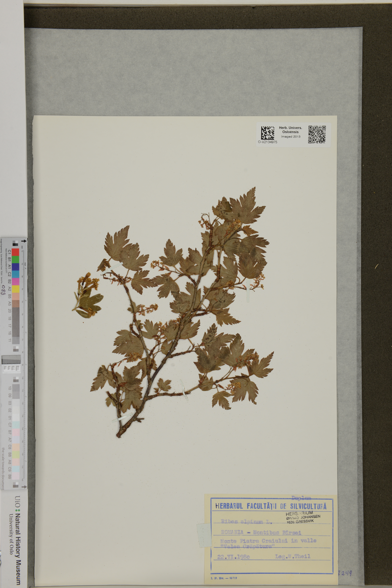Select the magenta B2 color patch
The image size is (392, 588).
[15, 281]
